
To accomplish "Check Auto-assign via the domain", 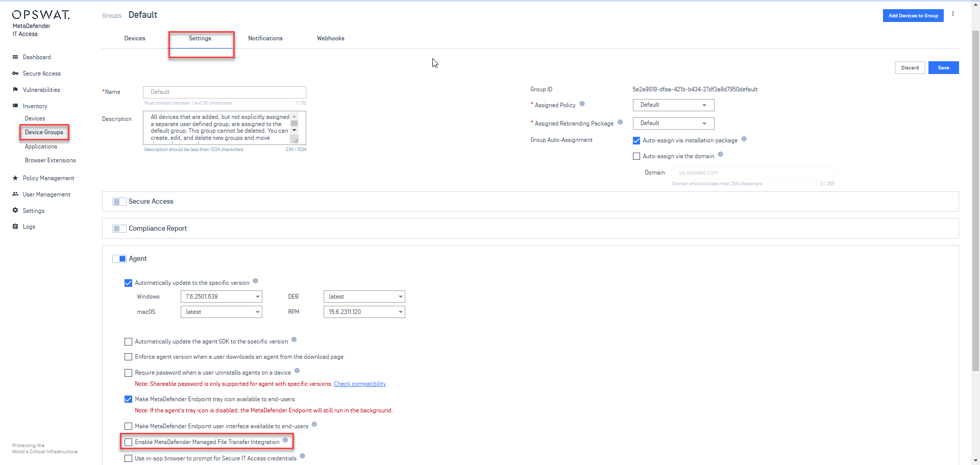I will pos(636,156).
